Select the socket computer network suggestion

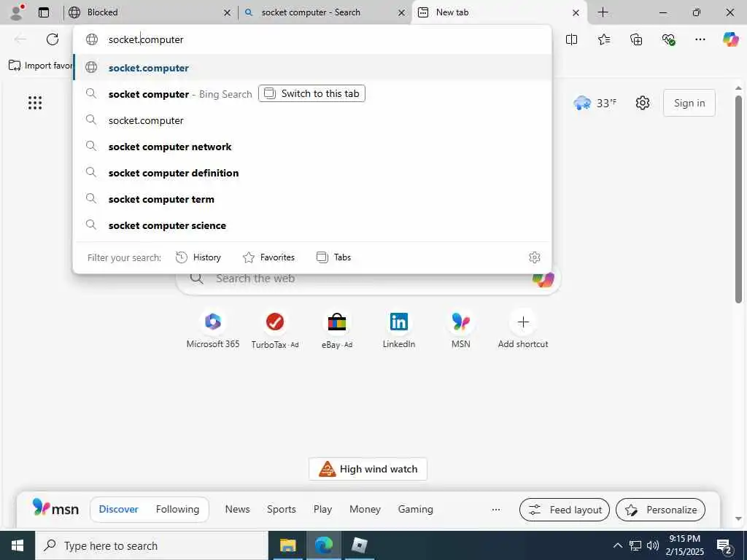pos(312,147)
